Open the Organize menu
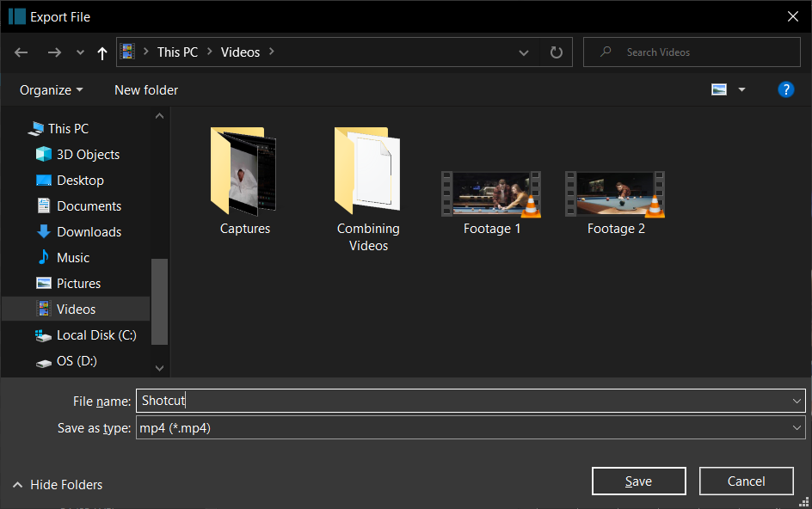812x509 pixels. click(x=51, y=90)
